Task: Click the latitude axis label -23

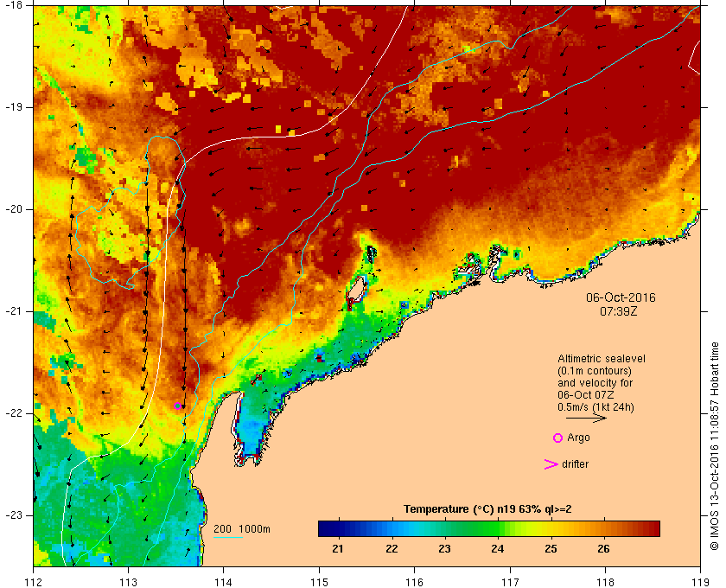Action: click(x=13, y=515)
